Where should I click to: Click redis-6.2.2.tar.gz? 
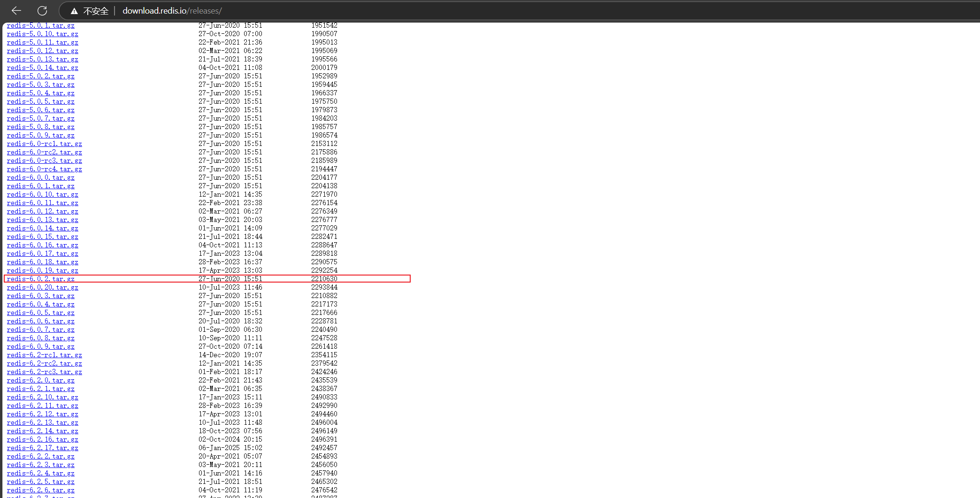41,456
